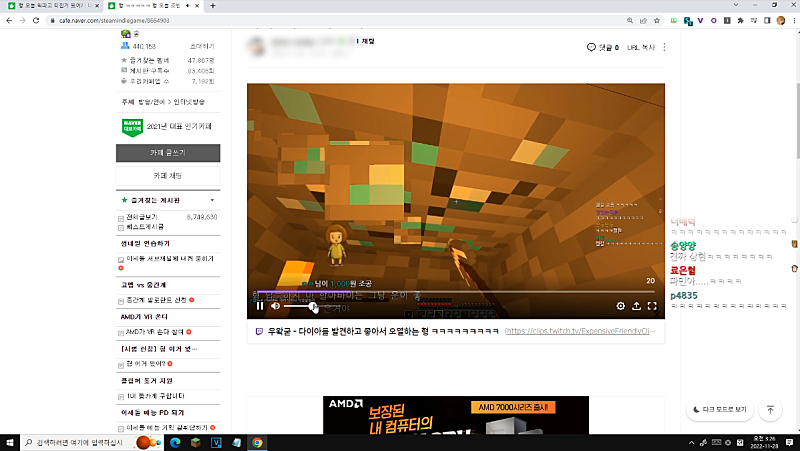
Task: Click the video share upload icon
Action: [x=636, y=306]
